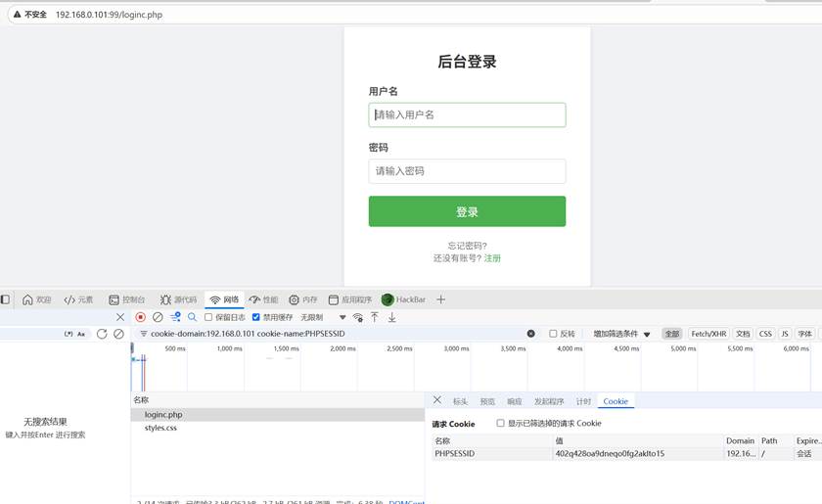The image size is (822, 504).
Task: Select the loginc.php request row
Action: (277, 414)
